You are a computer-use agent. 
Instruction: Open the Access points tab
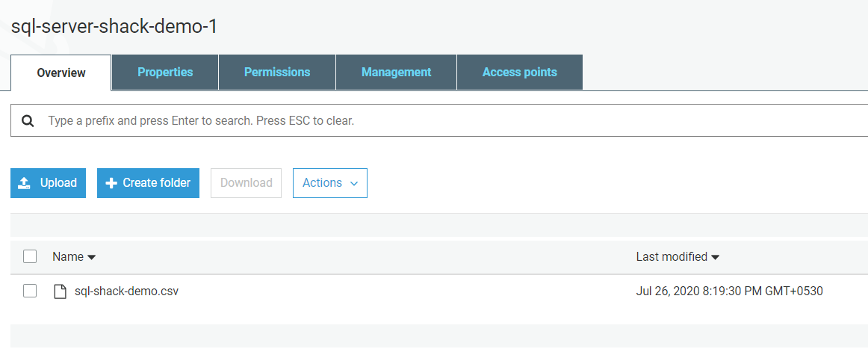point(519,72)
